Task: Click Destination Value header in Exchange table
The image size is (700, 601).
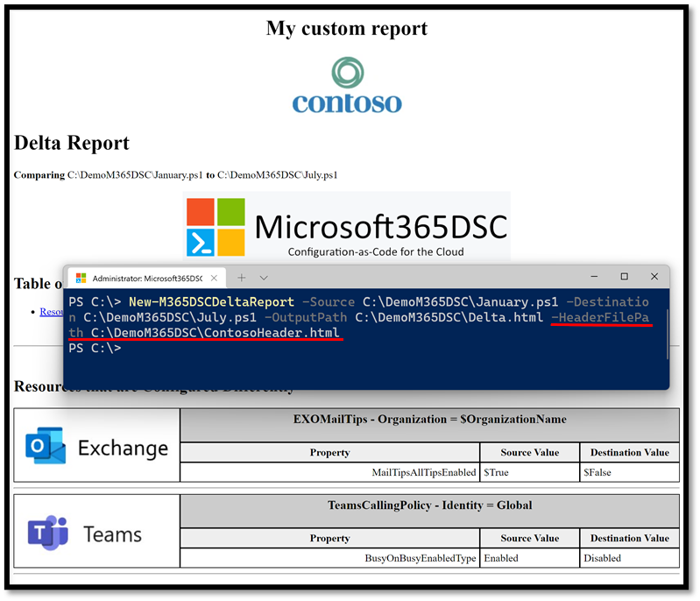Action: point(629,452)
